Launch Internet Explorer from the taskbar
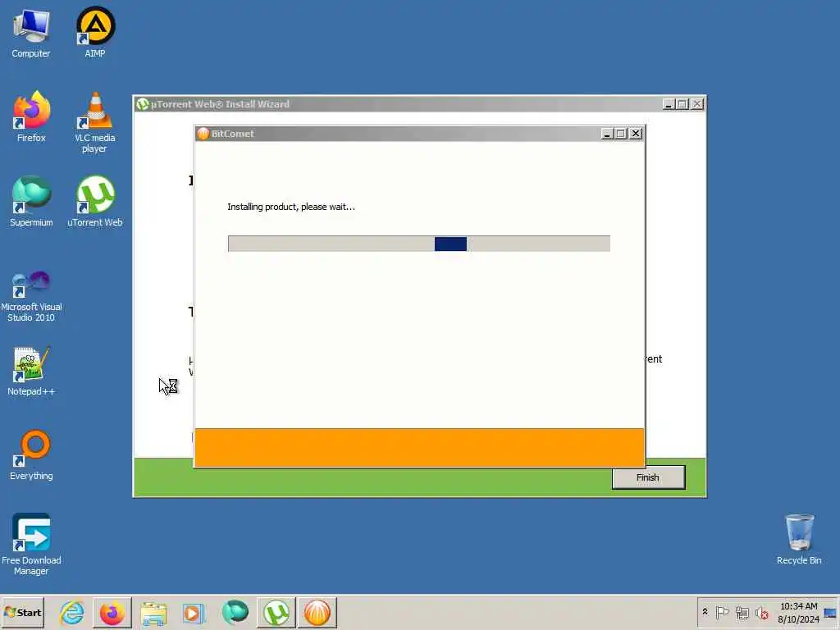This screenshot has height=630, width=840. pos(72,612)
